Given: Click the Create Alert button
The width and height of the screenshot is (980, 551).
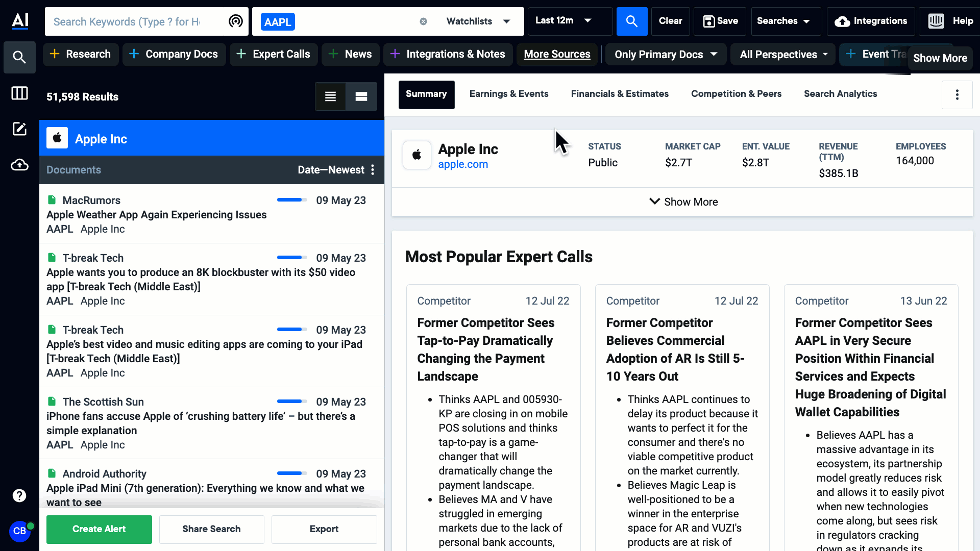Looking at the screenshot, I should (x=99, y=529).
